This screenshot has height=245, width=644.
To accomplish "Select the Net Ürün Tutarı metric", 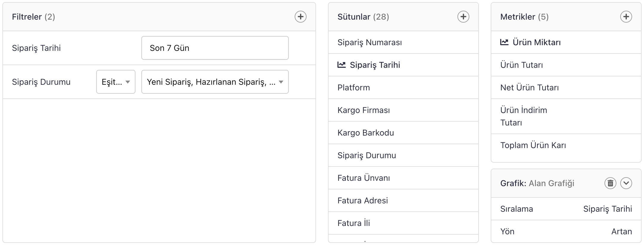I will point(529,87).
